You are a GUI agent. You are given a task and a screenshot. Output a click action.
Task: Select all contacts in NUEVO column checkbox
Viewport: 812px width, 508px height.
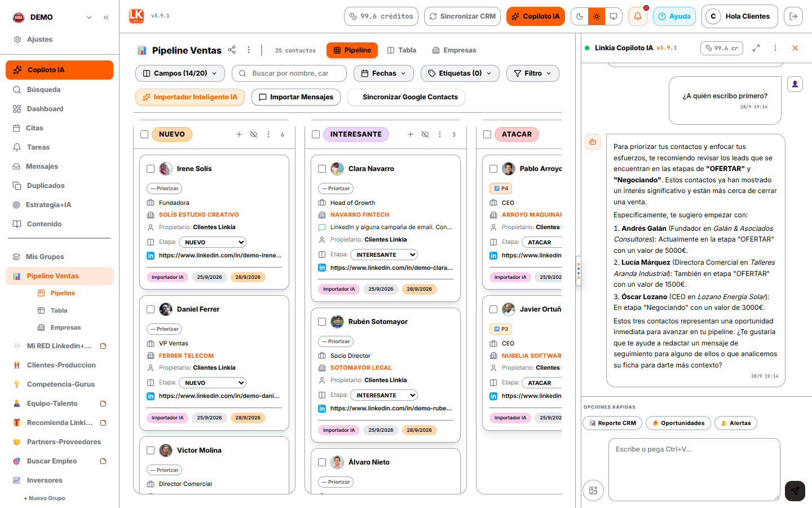click(x=144, y=134)
